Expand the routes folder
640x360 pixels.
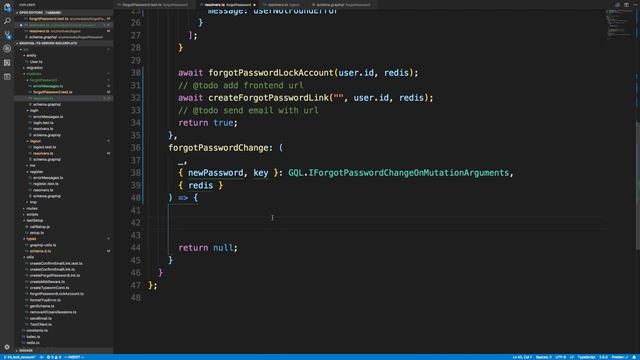tap(32, 209)
